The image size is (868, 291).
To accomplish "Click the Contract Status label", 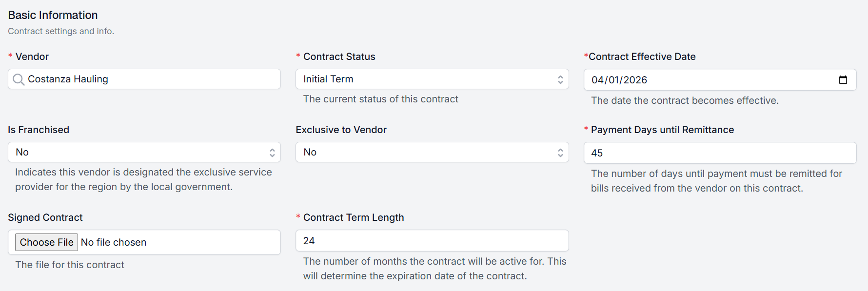I will pyautogui.click(x=339, y=57).
